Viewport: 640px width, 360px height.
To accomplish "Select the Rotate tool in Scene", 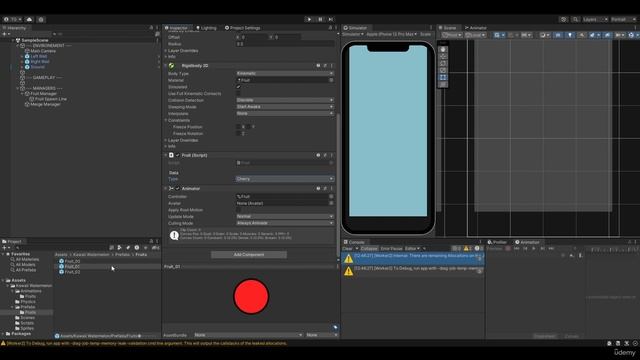I will [443, 63].
